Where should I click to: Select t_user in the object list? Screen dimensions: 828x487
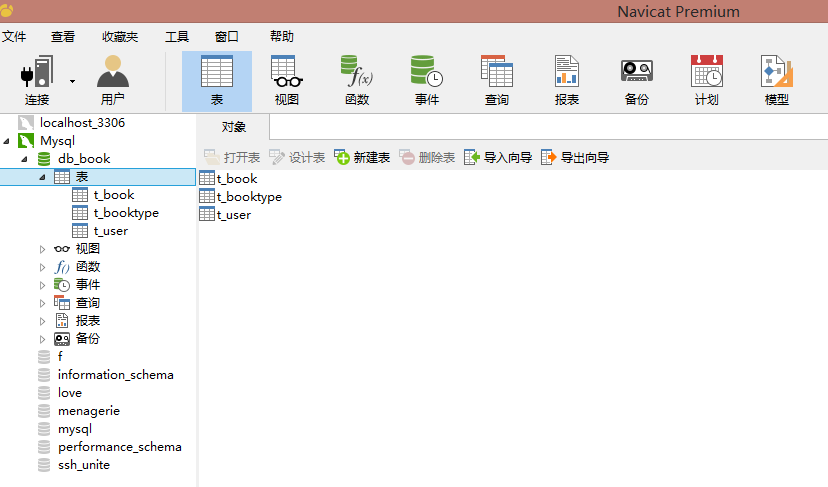pyautogui.click(x=234, y=215)
